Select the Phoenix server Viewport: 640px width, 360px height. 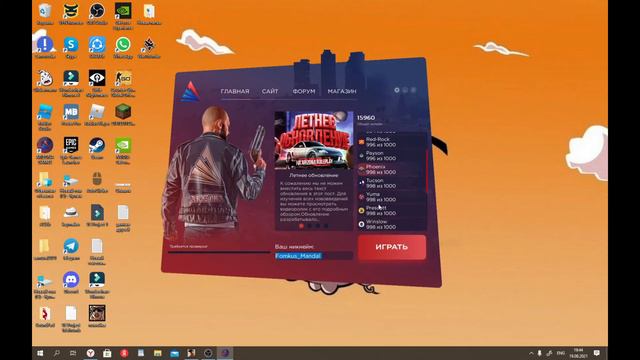(391, 169)
